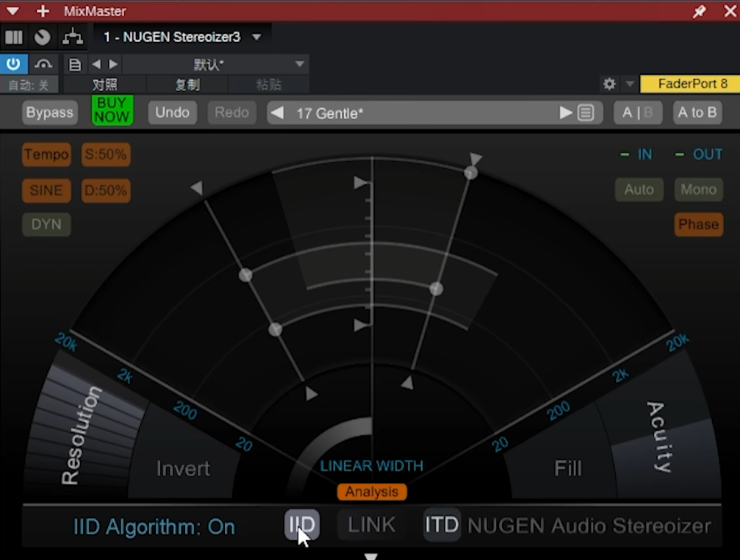
Task: Open the preset list icon beside 17 Gentle
Action: pos(586,113)
